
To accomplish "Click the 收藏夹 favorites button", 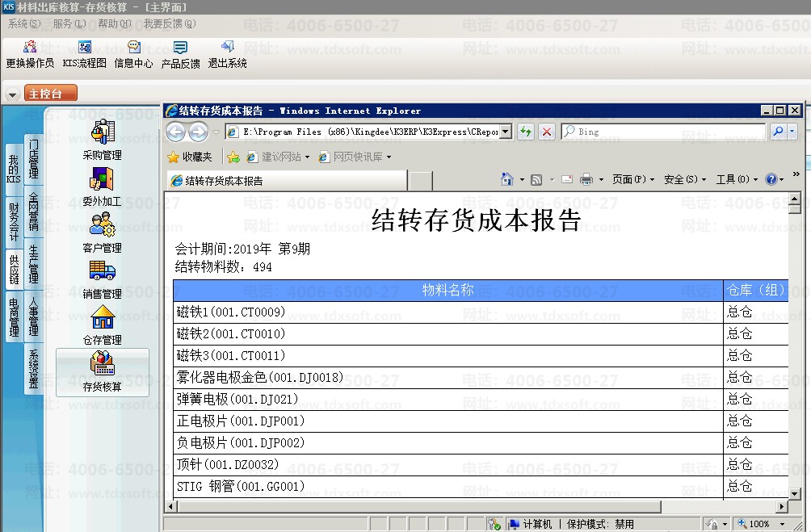I will point(190,157).
